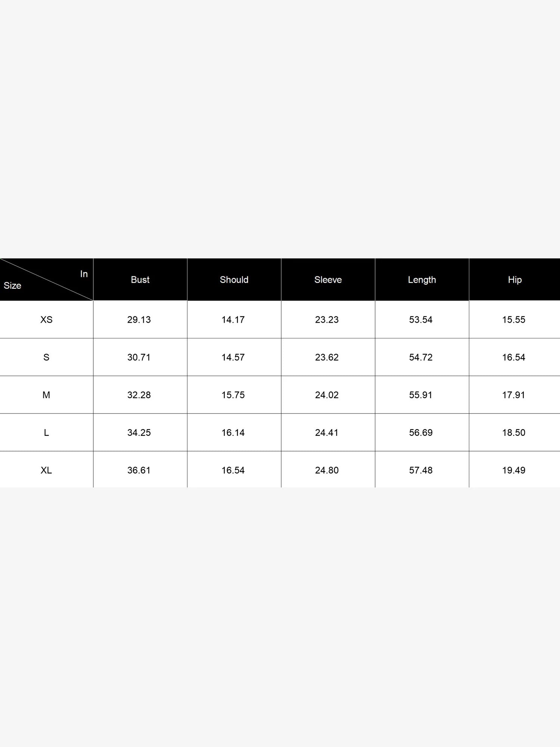Select the M size row label
This screenshot has width=560, height=747.
coord(46,395)
